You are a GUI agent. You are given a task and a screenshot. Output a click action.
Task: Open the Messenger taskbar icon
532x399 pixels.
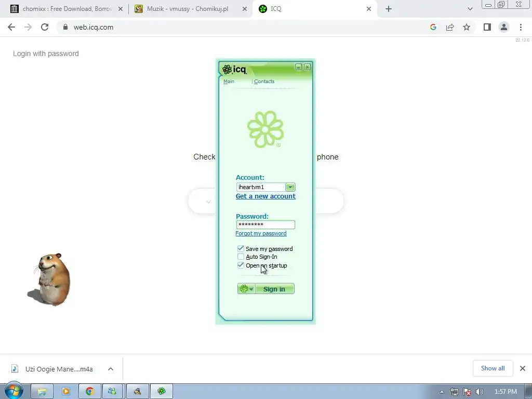[x=112, y=392]
